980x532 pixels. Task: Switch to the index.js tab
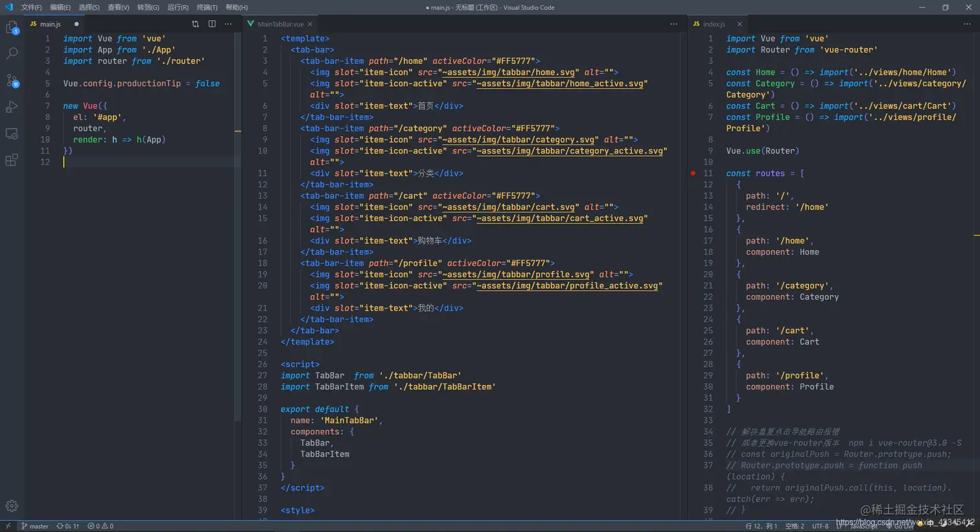714,24
